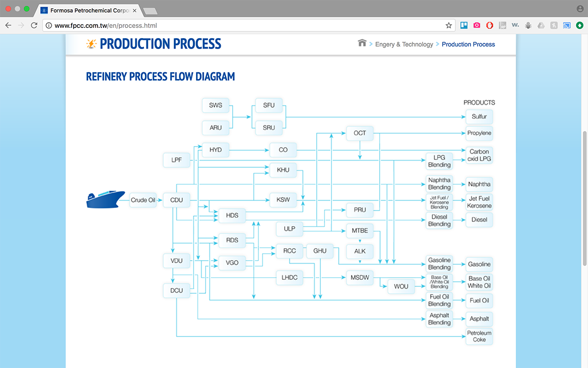Click the blue tanker ship image
The height and width of the screenshot is (368, 588).
coord(105,199)
